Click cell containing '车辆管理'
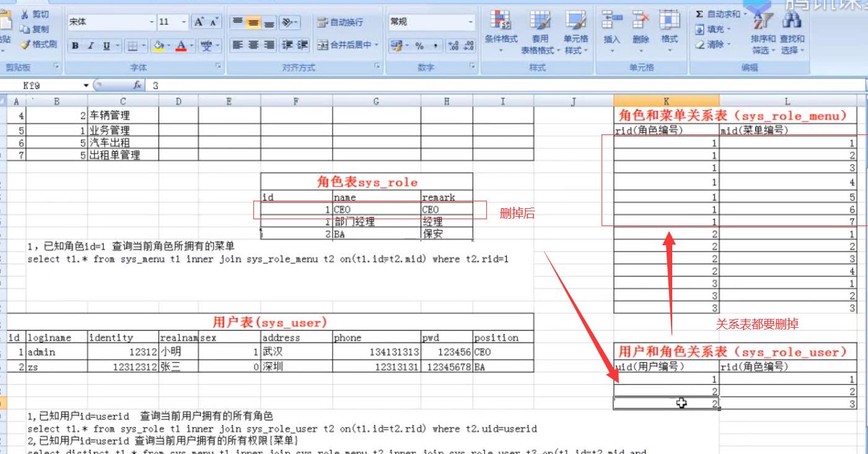This screenshot has height=454, width=868. coord(123,115)
